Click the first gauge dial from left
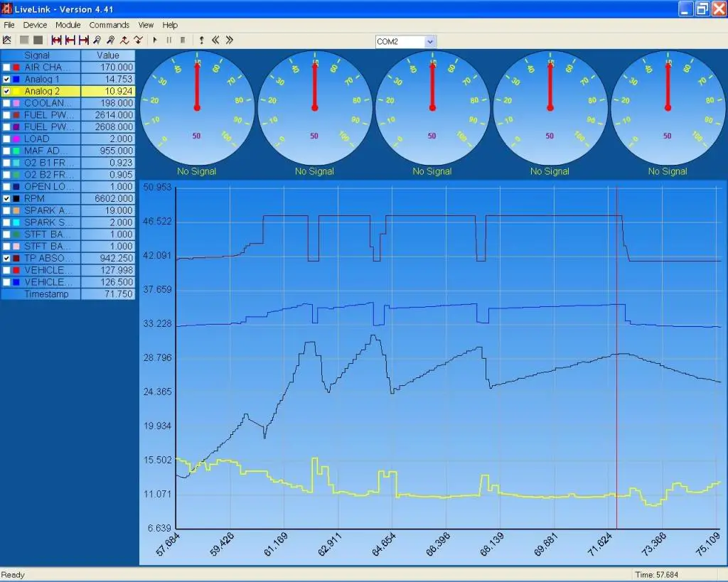 [x=197, y=108]
